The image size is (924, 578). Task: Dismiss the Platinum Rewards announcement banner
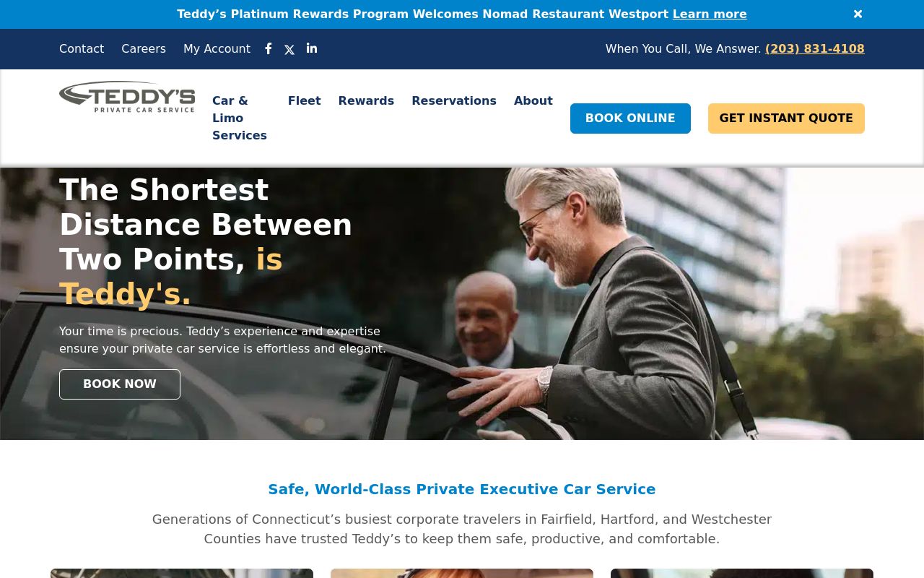(x=858, y=14)
